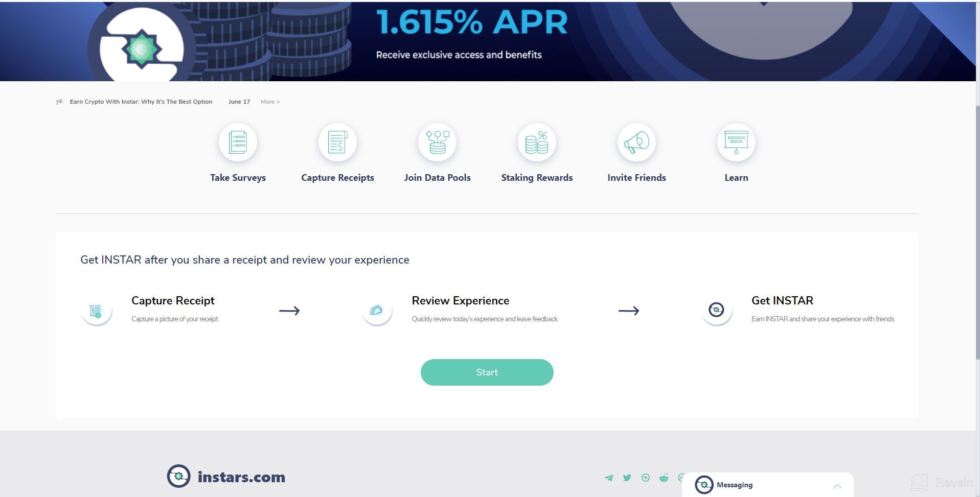Click the Reddit icon in footer
Image resolution: width=980 pixels, height=497 pixels.
(664, 478)
